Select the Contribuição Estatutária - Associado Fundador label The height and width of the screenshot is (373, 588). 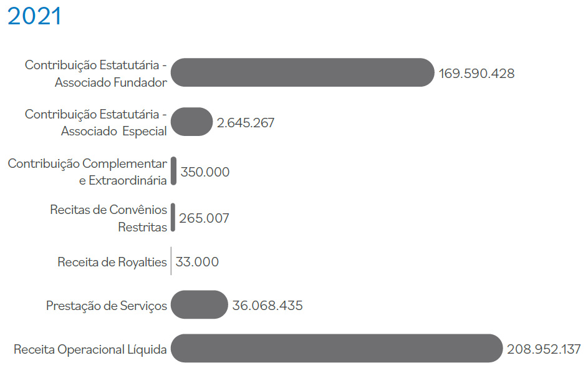click(x=96, y=74)
